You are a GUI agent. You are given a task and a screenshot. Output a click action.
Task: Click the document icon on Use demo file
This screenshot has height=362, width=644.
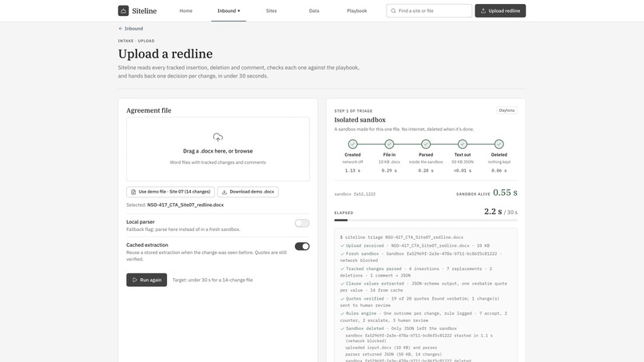[133, 192]
